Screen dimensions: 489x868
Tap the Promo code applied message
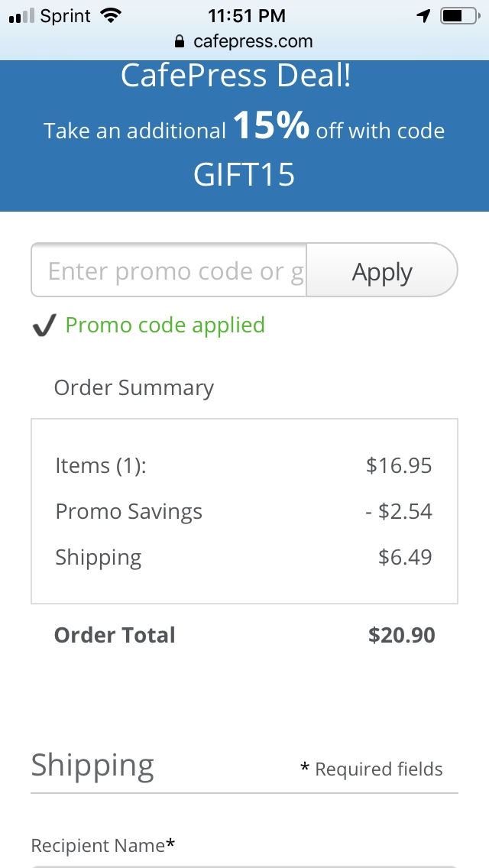(165, 325)
